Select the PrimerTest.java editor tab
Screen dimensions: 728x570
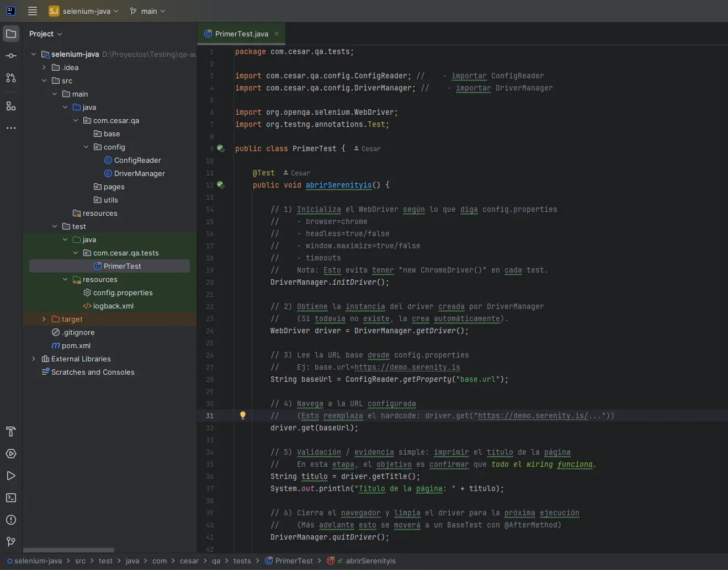(241, 34)
